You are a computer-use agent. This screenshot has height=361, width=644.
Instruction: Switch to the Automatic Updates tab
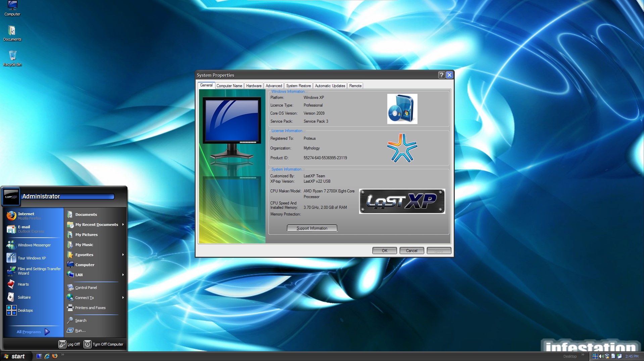click(330, 86)
